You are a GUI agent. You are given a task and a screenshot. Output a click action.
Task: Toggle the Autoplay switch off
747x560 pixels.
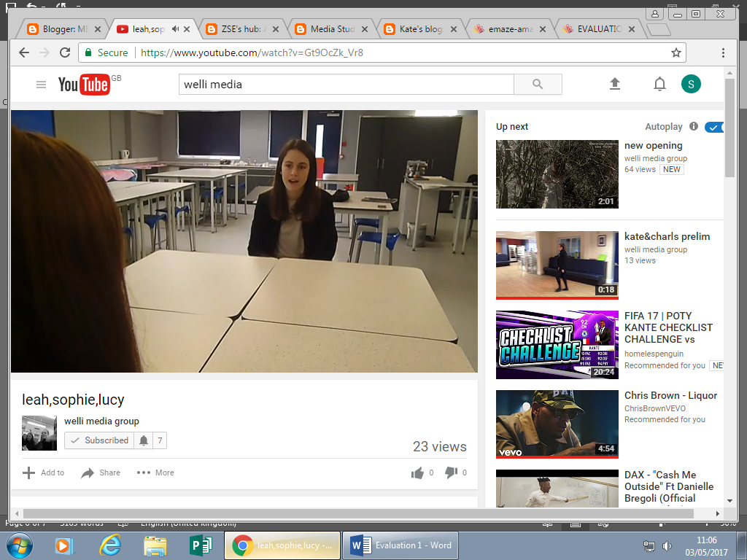point(715,127)
